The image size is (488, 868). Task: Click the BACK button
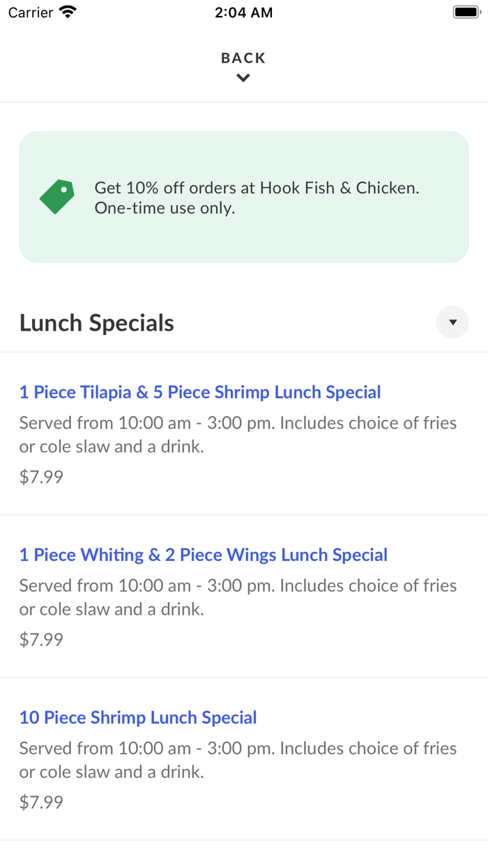[x=243, y=59]
